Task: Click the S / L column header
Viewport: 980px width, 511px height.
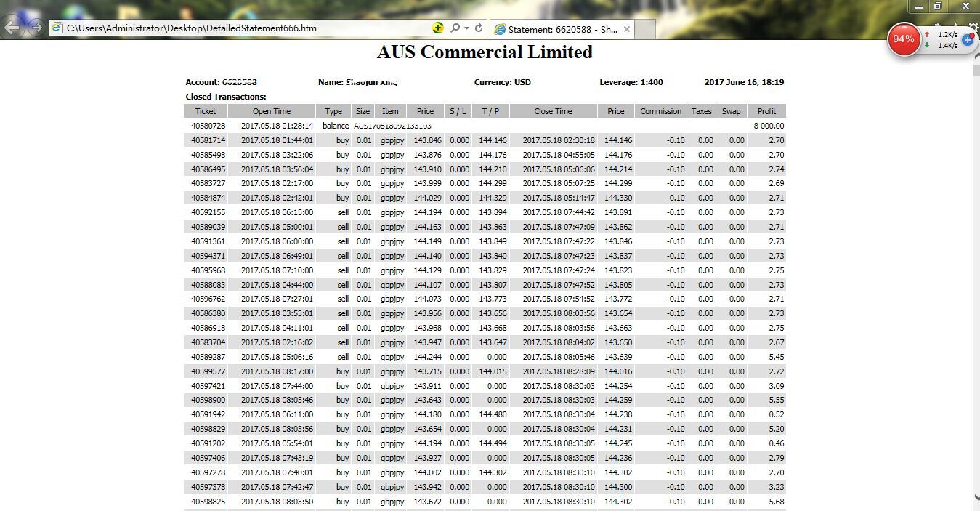Action: (x=458, y=111)
